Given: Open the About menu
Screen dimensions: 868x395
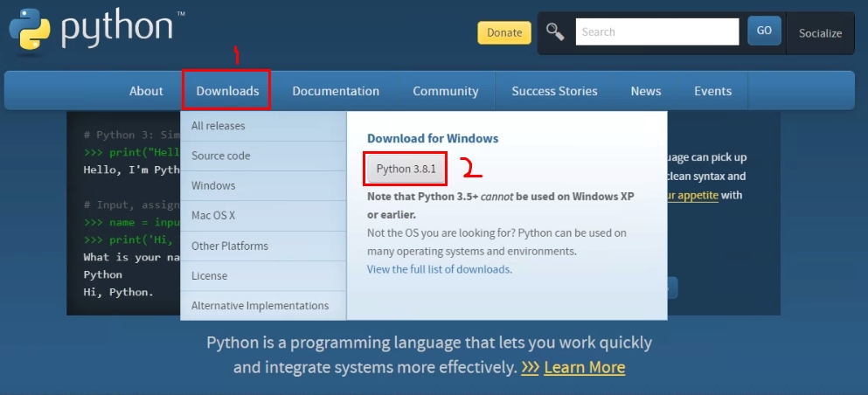Looking at the screenshot, I should click(x=146, y=91).
